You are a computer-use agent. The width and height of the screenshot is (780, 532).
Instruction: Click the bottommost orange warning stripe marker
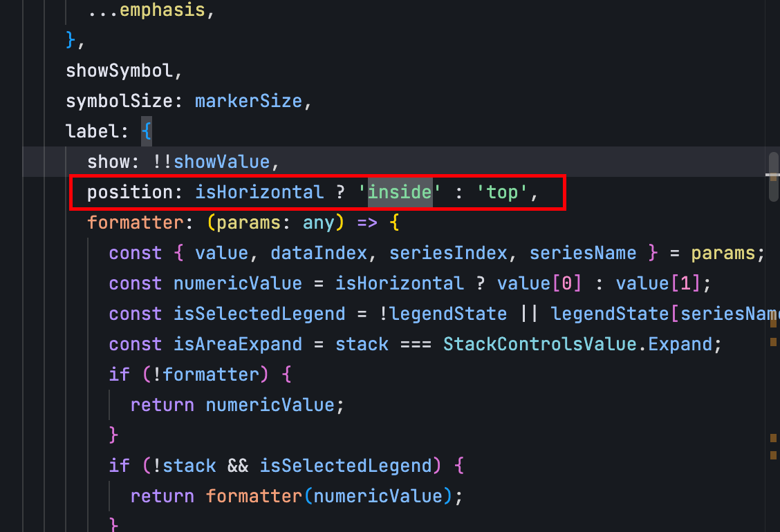click(774, 455)
